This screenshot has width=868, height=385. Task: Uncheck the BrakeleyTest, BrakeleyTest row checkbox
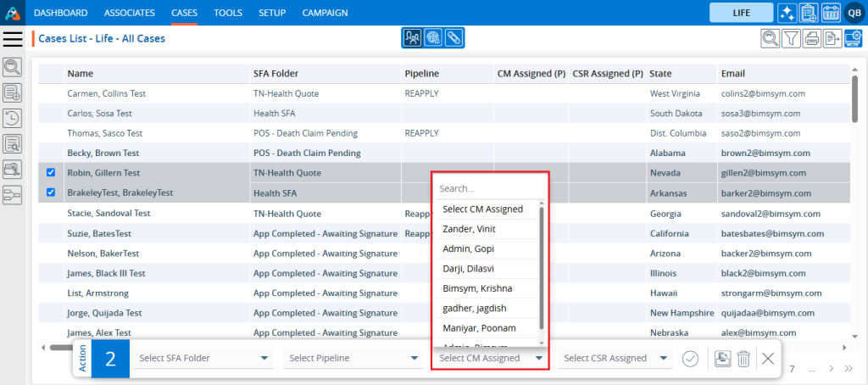(51, 193)
